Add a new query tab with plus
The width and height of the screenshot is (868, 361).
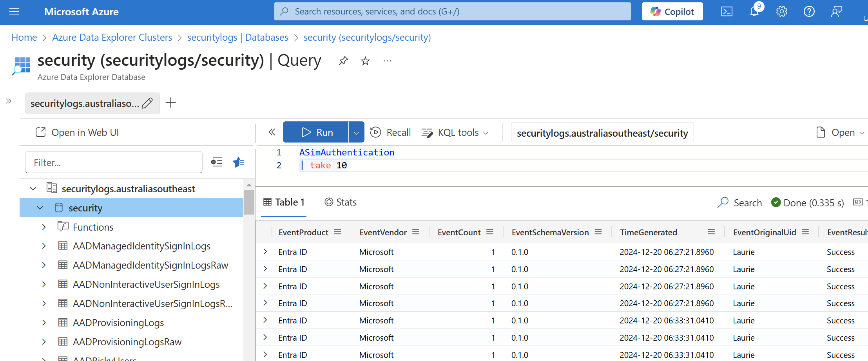pyautogui.click(x=170, y=103)
